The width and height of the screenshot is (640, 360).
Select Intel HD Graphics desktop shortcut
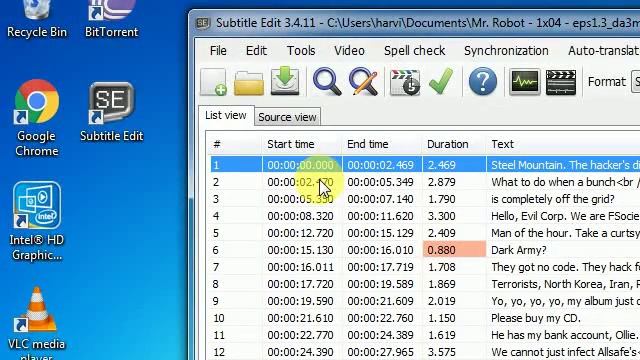pyautogui.click(x=37, y=221)
